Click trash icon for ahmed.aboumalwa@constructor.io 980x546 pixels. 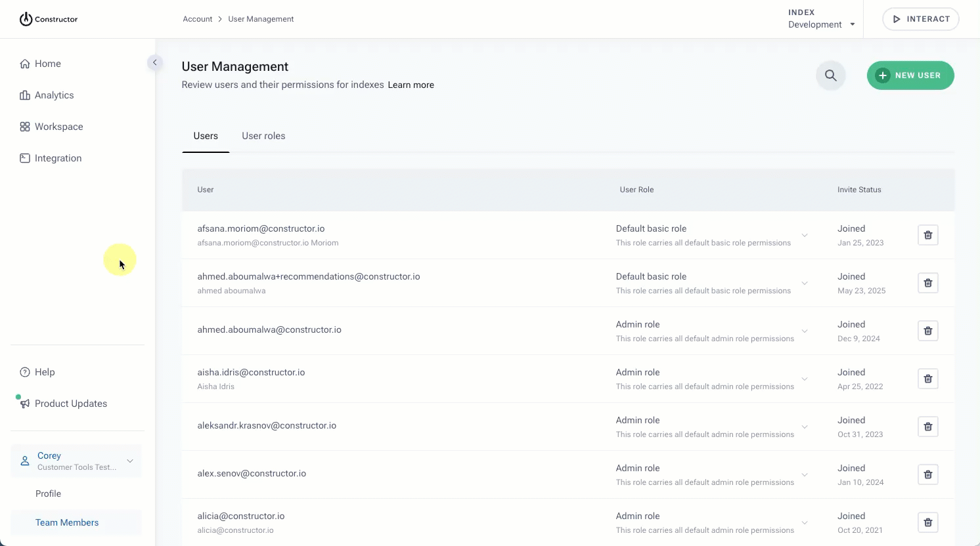(928, 331)
